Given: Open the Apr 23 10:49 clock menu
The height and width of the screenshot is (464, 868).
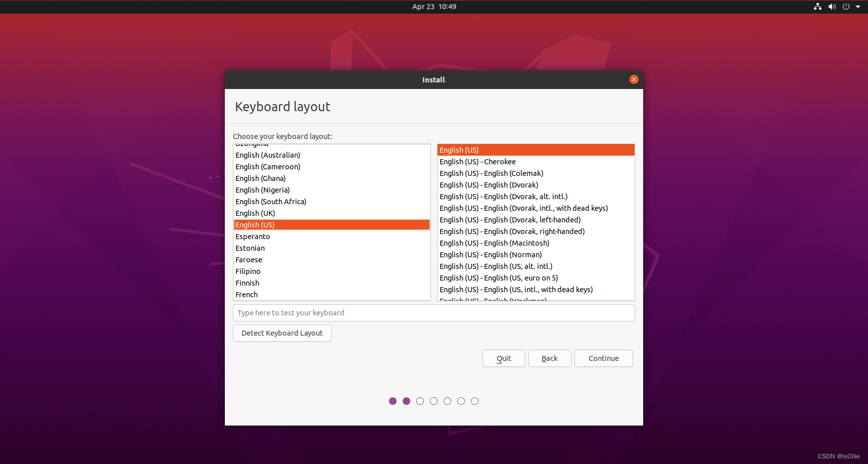Looking at the screenshot, I should coord(434,7).
